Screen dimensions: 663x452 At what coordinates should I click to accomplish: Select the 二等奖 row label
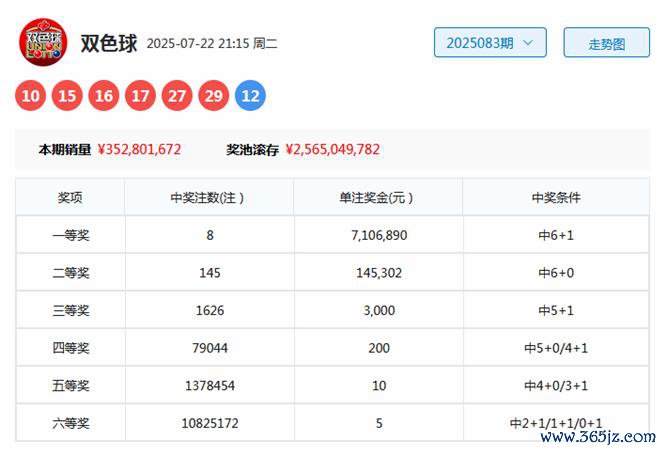71,273
